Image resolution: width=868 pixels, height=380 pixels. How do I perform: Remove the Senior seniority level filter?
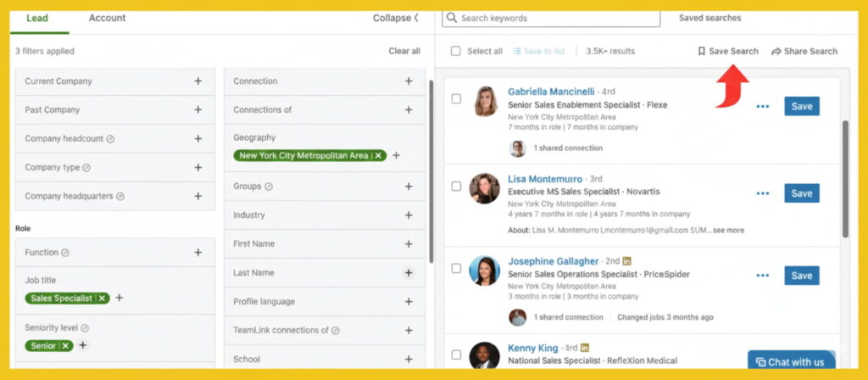click(x=65, y=345)
